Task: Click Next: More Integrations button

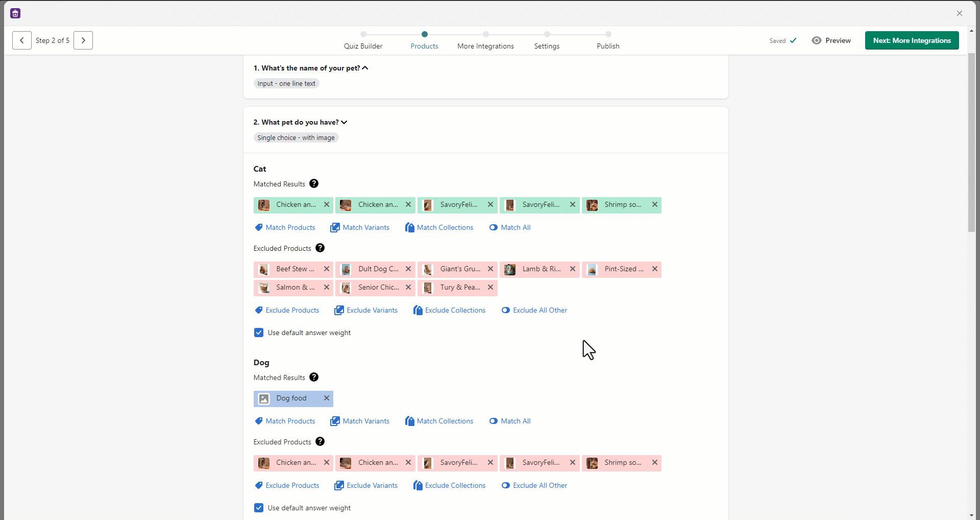Action: pyautogui.click(x=912, y=40)
